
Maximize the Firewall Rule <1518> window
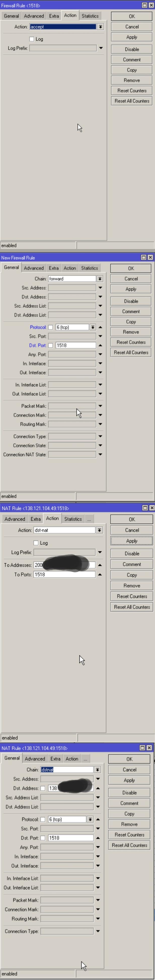click(x=145, y=5)
